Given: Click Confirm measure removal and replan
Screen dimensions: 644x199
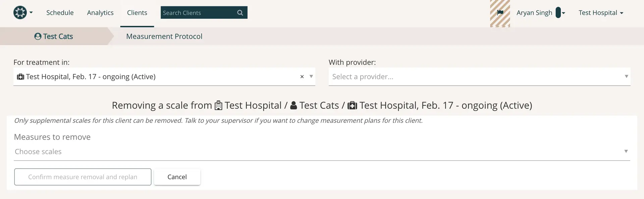Looking at the screenshot, I should [83, 177].
